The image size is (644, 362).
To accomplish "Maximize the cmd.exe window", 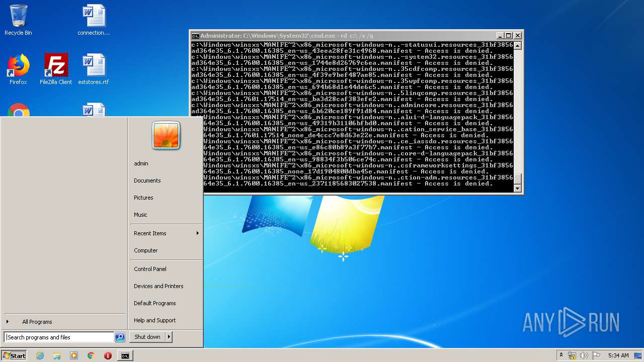I will pos(509,36).
